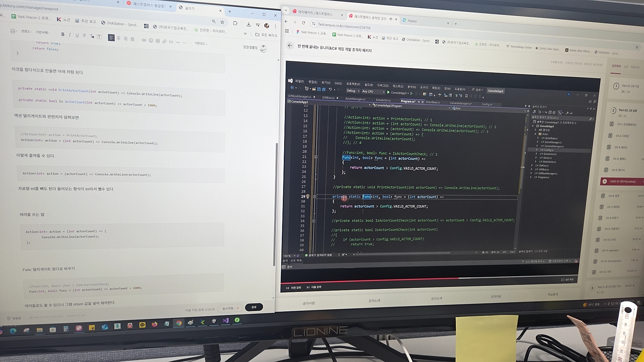The width and height of the screenshot is (644, 362).
Task: Toggle bold formatting in the editor
Action: coord(63,34)
